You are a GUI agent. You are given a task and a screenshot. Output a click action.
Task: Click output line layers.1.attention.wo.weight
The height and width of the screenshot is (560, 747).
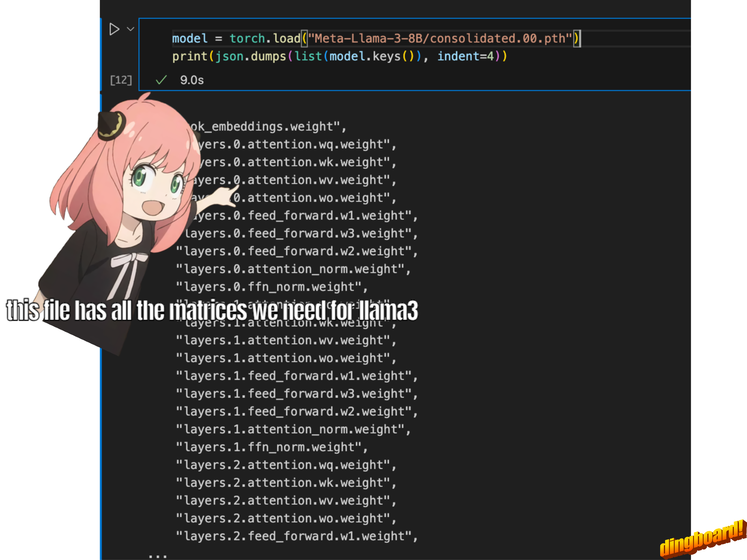286,358
